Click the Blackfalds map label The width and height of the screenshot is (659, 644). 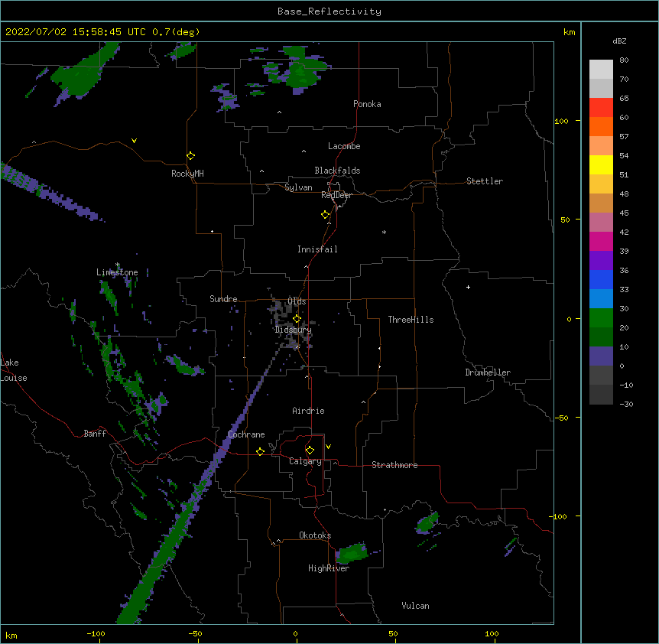337,171
